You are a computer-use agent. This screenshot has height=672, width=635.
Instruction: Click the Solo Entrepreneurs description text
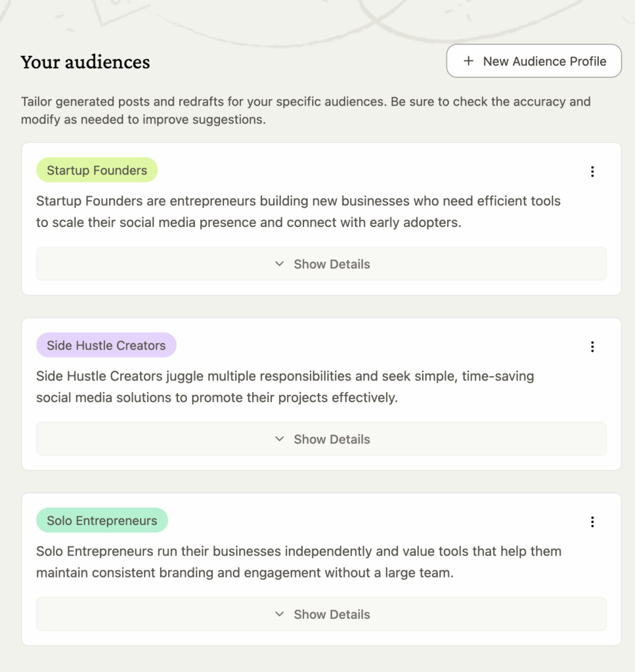tap(298, 562)
